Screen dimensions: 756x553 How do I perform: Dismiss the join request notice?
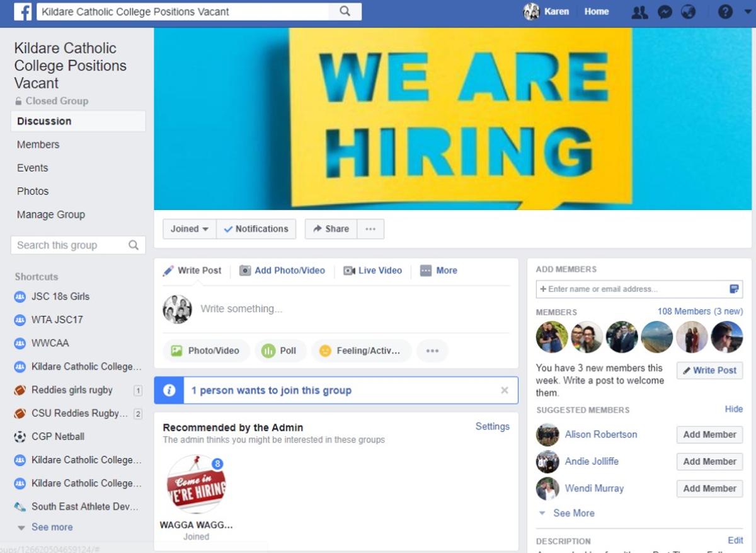pos(505,390)
